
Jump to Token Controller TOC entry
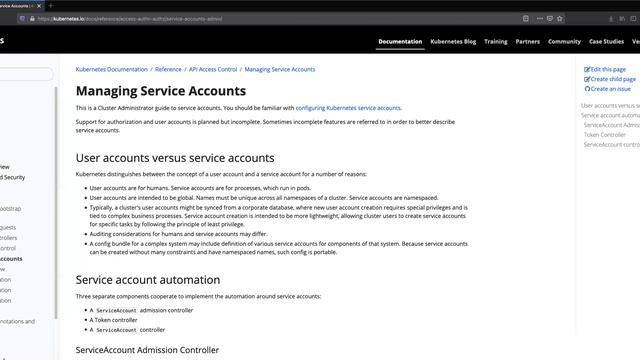click(604, 135)
